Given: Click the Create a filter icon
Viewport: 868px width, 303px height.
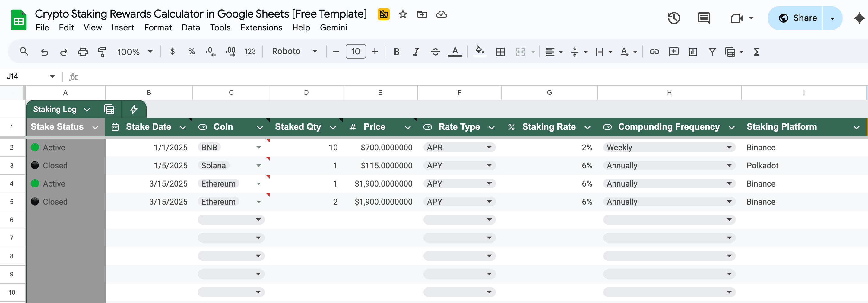Looking at the screenshot, I should (712, 52).
